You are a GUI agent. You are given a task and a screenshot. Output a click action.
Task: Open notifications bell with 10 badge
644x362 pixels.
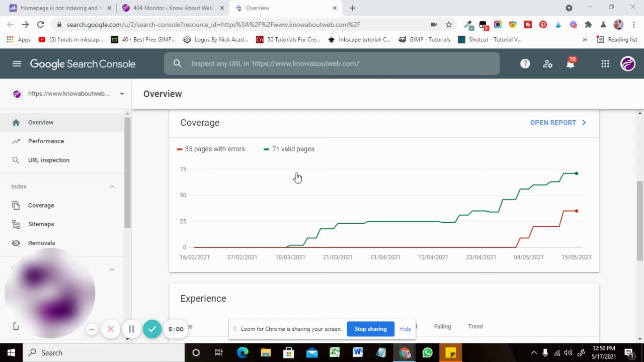571,63
